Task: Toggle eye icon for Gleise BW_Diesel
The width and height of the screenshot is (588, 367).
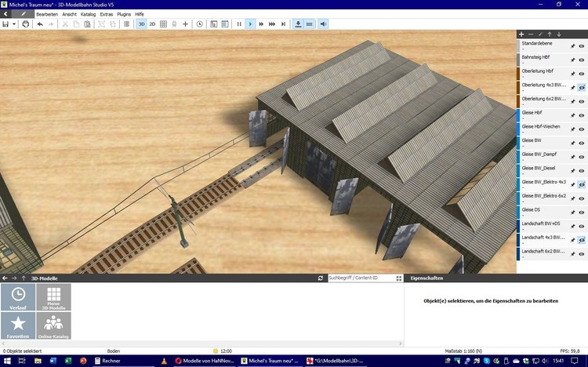Action: 581,171
